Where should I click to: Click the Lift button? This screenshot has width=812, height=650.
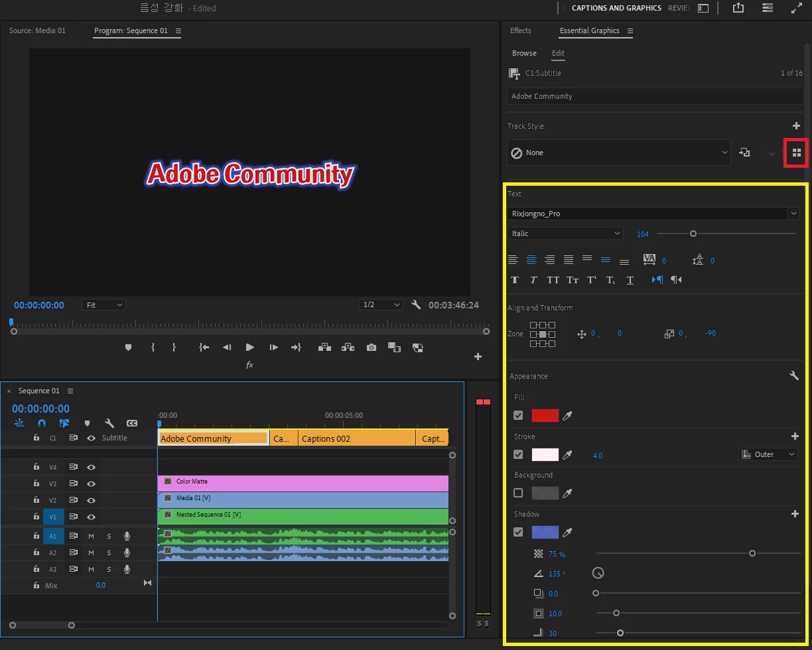pyautogui.click(x=324, y=347)
